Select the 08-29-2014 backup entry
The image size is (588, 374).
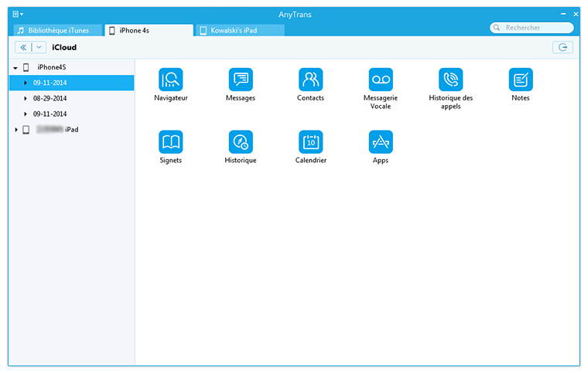(x=72, y=98)
